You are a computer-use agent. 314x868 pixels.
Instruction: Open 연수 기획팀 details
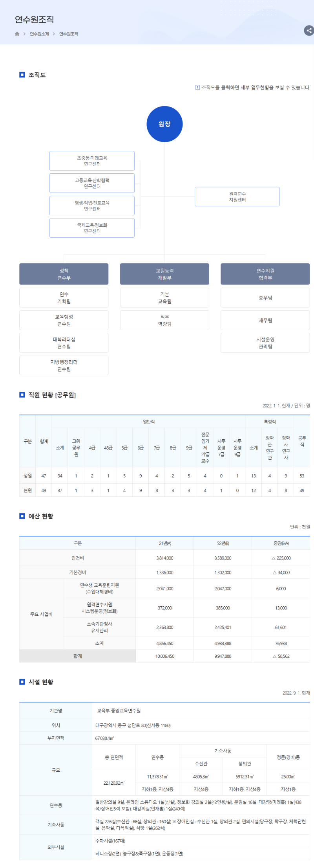coord(64,298)
